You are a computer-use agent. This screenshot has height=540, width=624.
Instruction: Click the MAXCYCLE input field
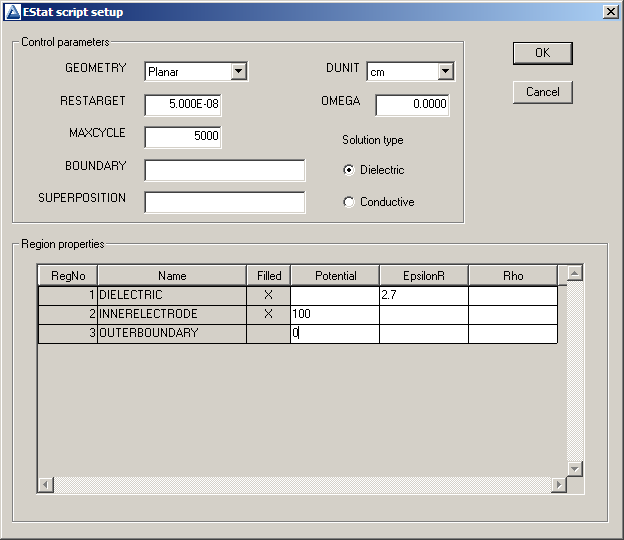pos(182,137)
